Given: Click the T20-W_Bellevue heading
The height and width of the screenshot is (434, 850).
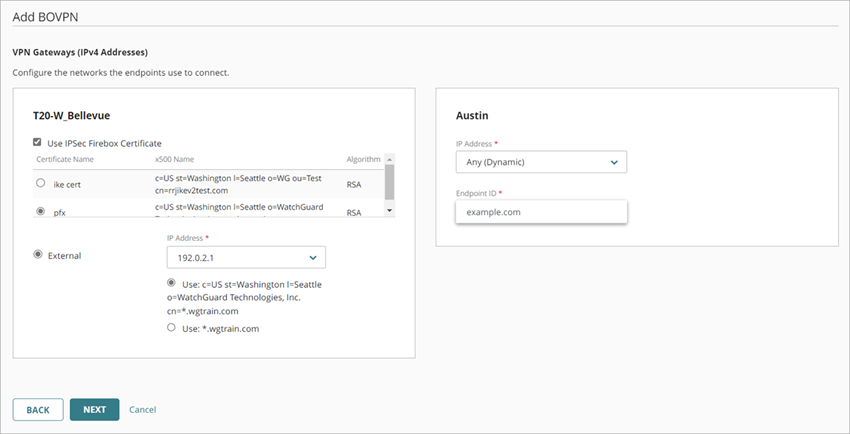Looking at the screenshot, I should coord(72,115).
